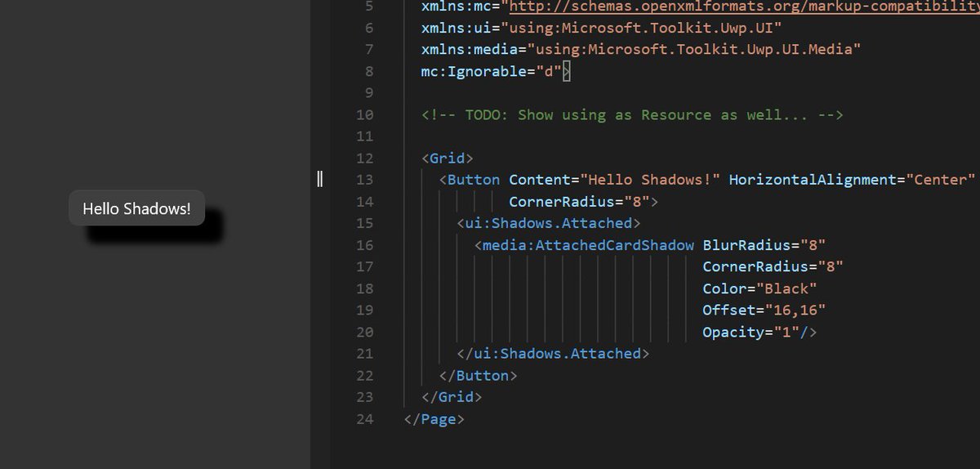
Task: Click the closing ui:Shadows.Attached tag on line 21
Action: pos(553,354)
